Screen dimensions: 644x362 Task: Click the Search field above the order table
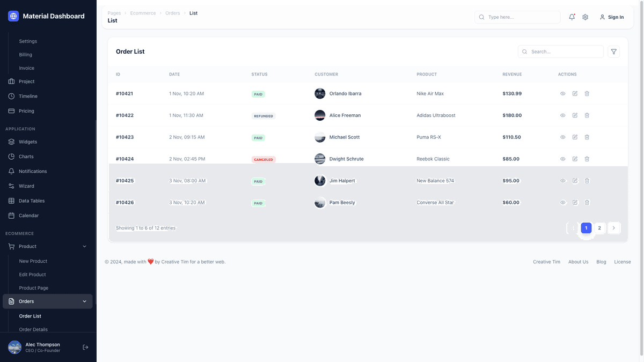click(x=560, y=51)
